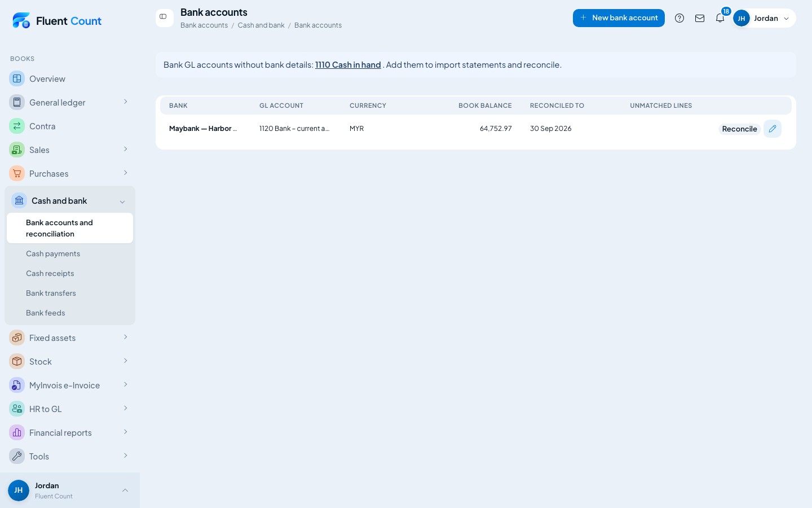Expand the Fixed assets chevron
The height and width of the screenshot is (508, 812).
pos(125,337)
